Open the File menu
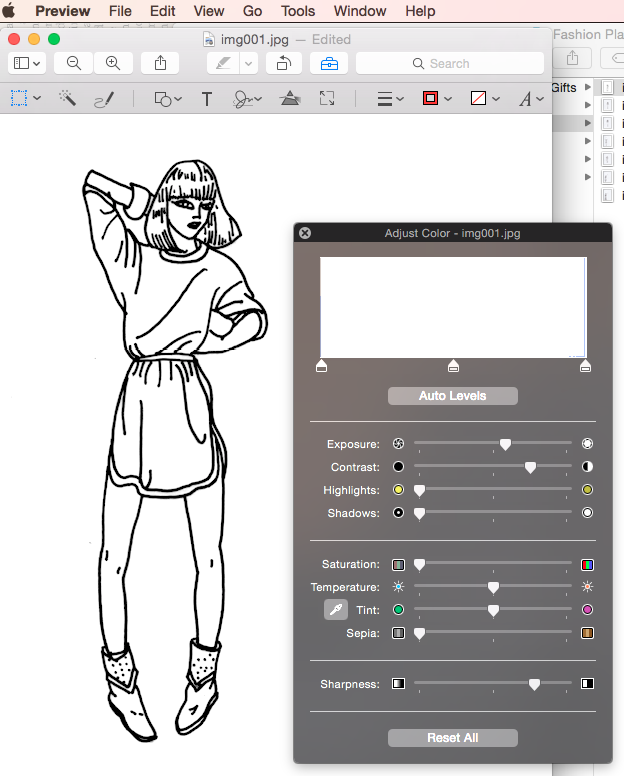The height and width of the screenshot is (776, 624). [120, 11]
